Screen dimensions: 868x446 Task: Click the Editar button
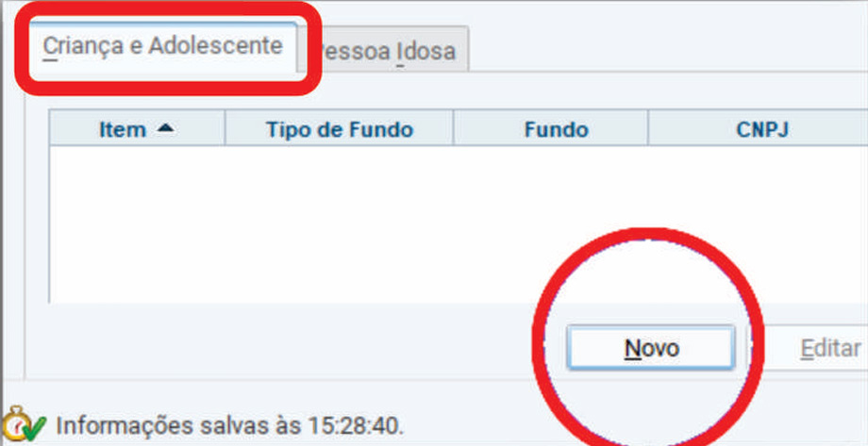click(830, 348)
